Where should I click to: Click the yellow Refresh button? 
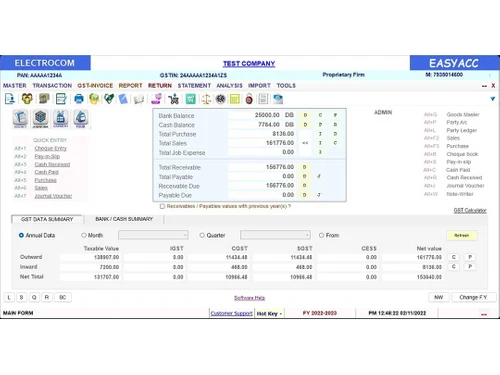pos(462,235)
